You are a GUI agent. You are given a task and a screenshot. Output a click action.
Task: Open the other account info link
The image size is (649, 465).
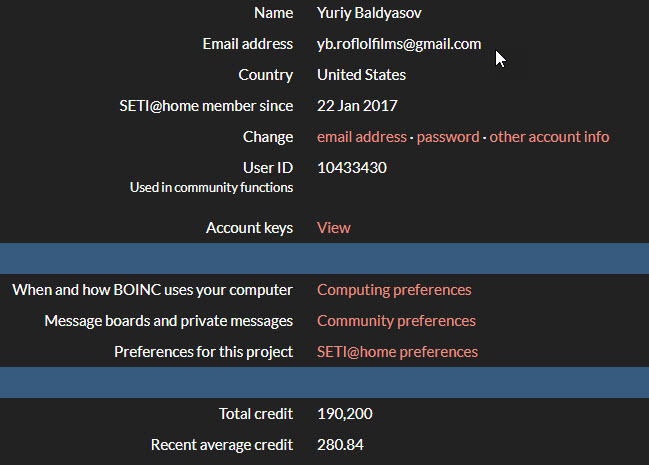pos(549,137)
